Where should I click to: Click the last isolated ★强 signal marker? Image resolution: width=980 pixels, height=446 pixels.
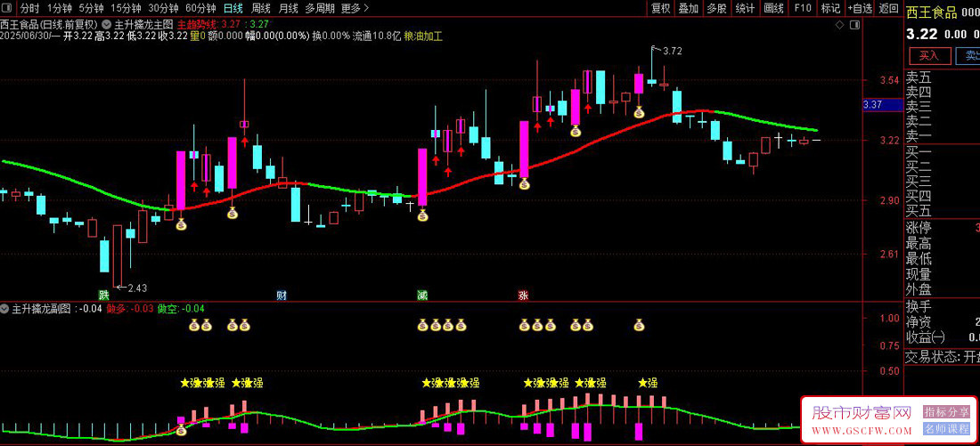pyautogui.click(x=647, y=383)
